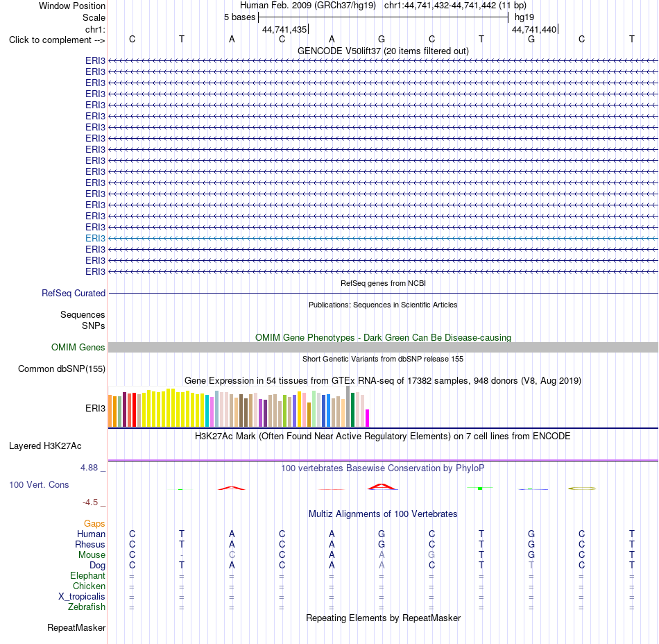Click the tallest gray bar in the GTEx chart
The height and width of the screenshot is (644, 659).
tap(348, 407)
